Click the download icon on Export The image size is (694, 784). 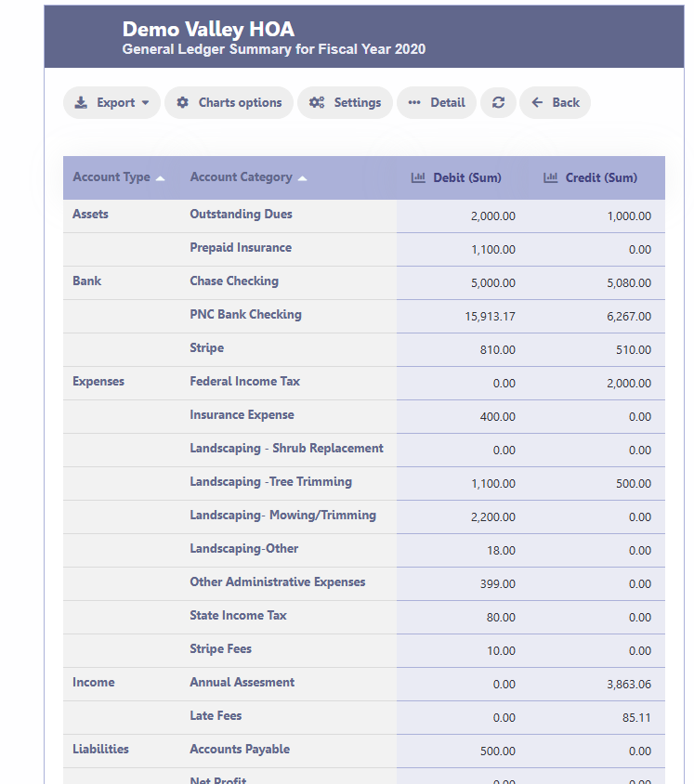coord(82,103)
